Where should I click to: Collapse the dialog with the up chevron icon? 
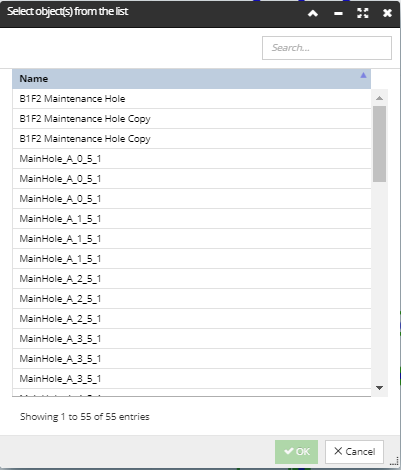[313, 13]
